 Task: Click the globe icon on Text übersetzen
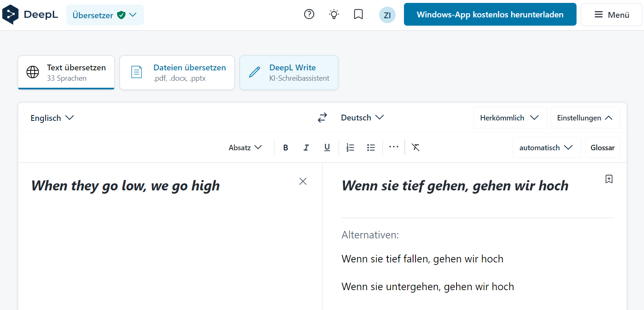tap(33, 72)
